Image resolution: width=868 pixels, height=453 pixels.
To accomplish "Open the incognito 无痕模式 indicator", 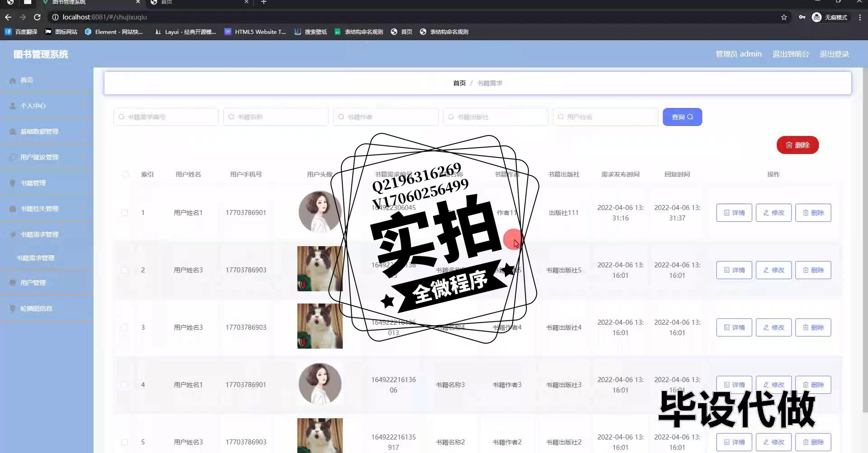I will point(830,17).
